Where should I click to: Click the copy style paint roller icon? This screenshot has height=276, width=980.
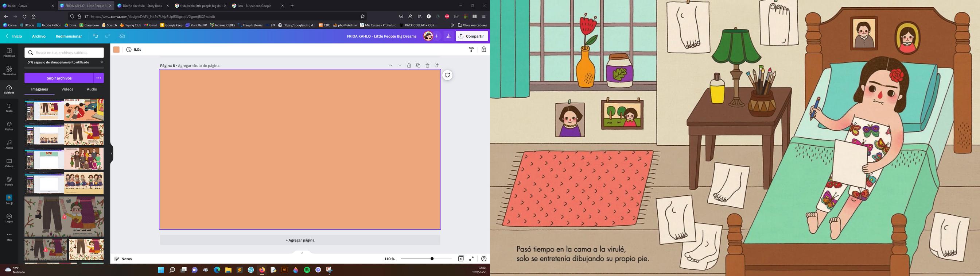coord(471,50)
